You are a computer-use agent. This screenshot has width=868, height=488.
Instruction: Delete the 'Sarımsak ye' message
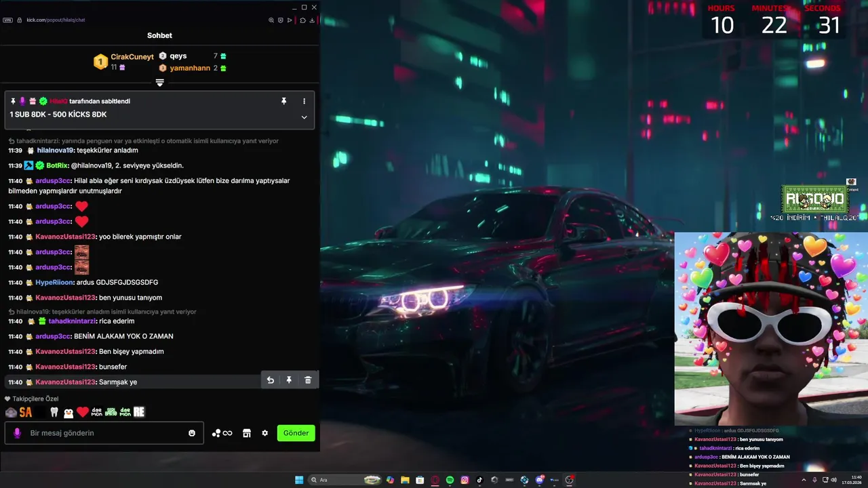click(308, 380)
